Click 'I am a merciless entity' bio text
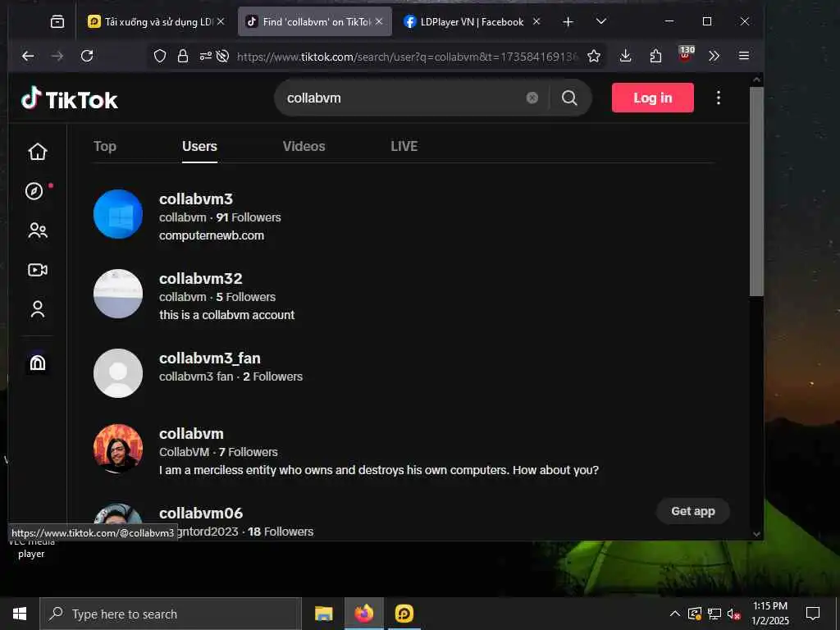Screen dimensions: 840x630 tap(379, 470)
